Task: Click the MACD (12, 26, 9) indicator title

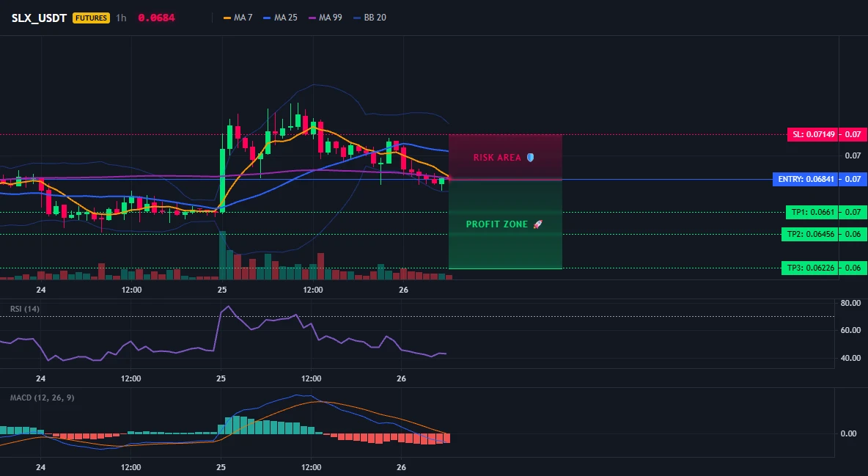Action: pos(42,398)
